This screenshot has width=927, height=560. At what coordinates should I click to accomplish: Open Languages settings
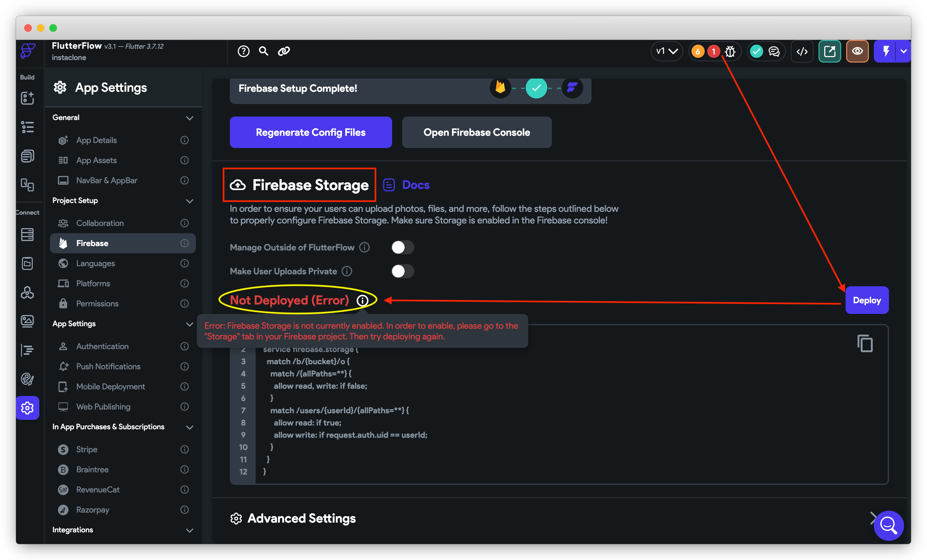pyautogui.click(x=123, y=263)
